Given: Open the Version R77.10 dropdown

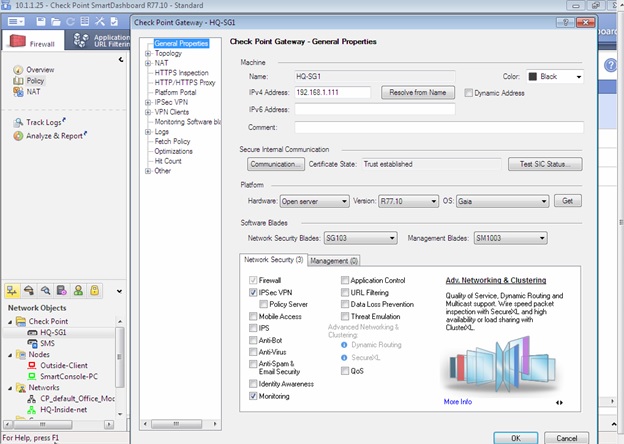Looking at the screenshot, I should coord(408,201).
